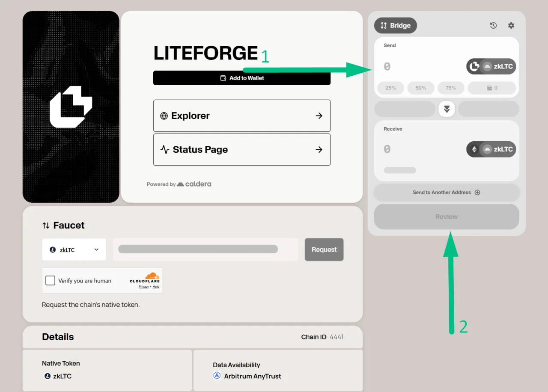Click the plus icon in Send to Another Address
Image resolution: width=548 pixels, height=392 pixels.
477,193
